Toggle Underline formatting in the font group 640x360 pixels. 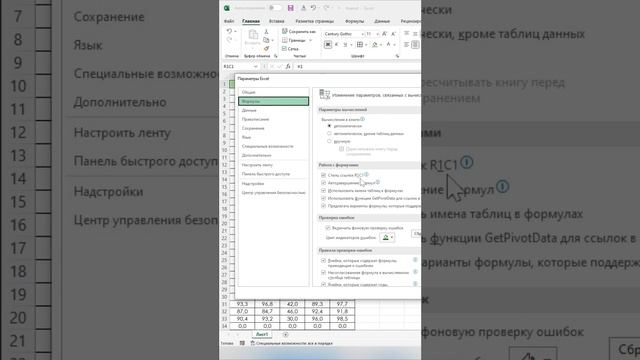point(345,45)
